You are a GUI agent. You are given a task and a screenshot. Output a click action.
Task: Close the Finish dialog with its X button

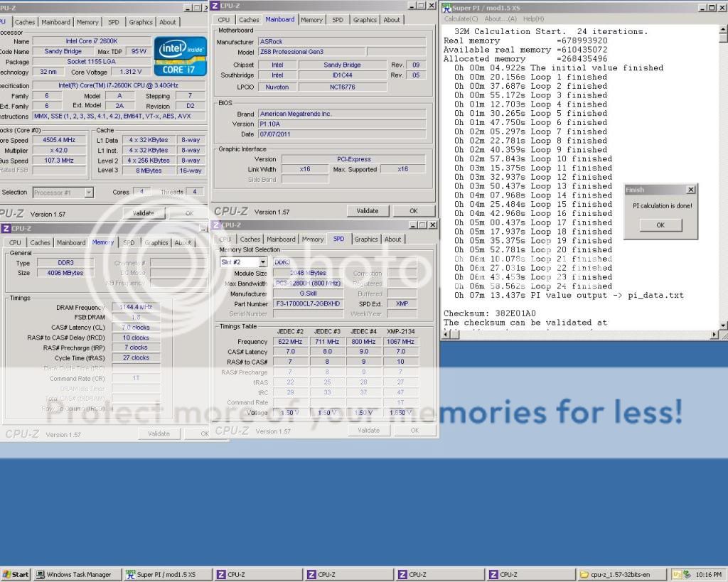(x=690, y=190)
